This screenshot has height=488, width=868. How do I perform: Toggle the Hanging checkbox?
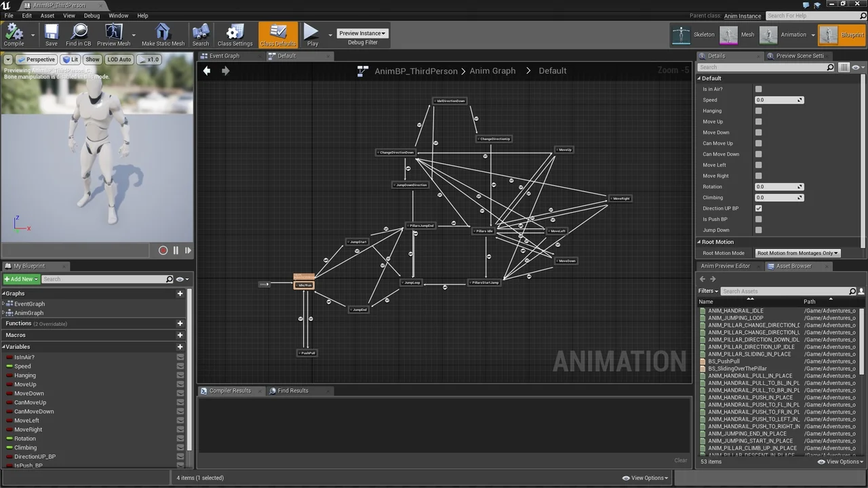click(758, 110)
